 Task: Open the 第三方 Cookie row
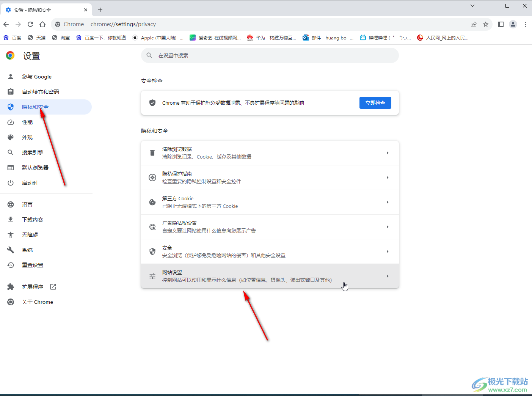point(270,202)
